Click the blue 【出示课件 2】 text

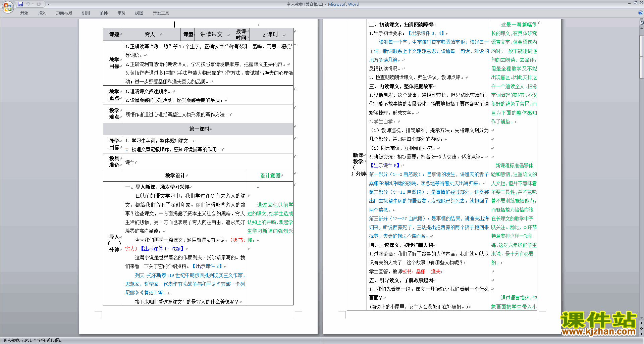pos(207,266)
